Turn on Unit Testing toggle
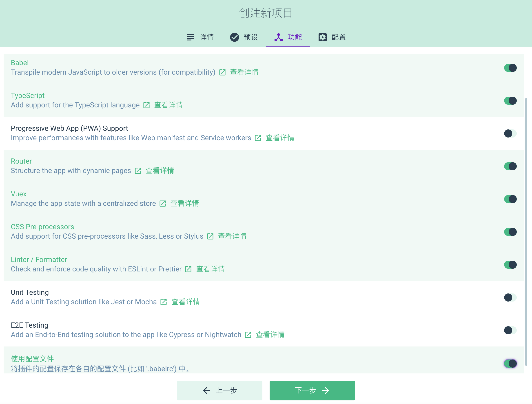532x404 pixels. [510, 297]
